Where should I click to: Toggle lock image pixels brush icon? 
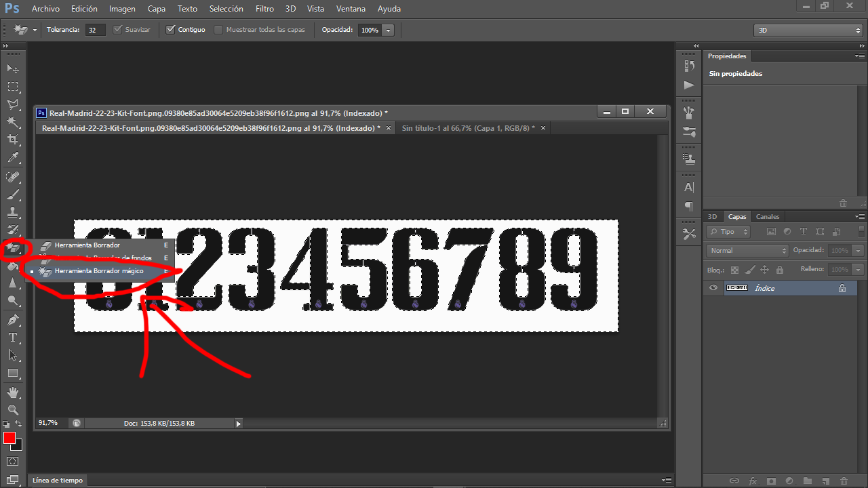[x=749, y=270]
